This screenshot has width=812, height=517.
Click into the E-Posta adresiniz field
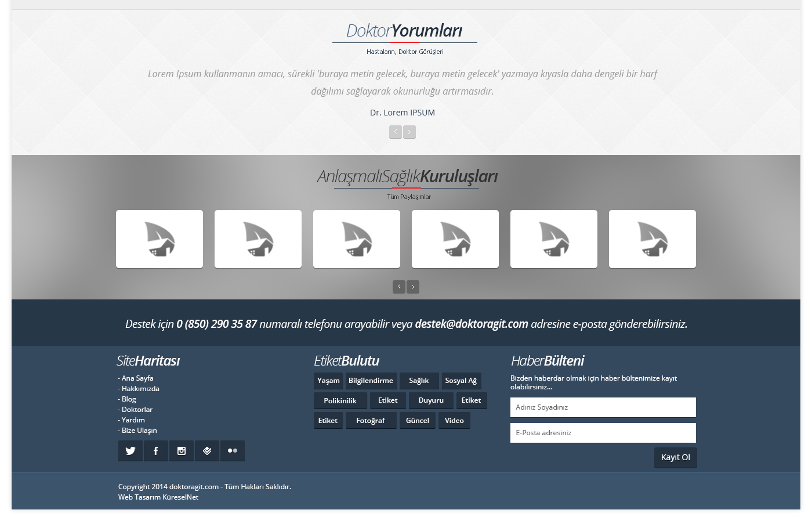point(603,433)
